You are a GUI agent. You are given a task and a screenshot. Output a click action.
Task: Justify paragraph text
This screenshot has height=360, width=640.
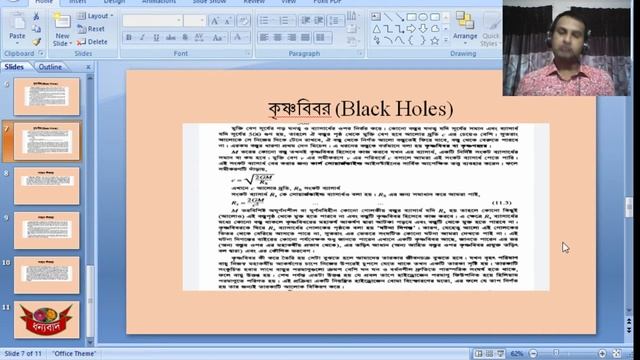pyautogui.click(x=305, y=38)
